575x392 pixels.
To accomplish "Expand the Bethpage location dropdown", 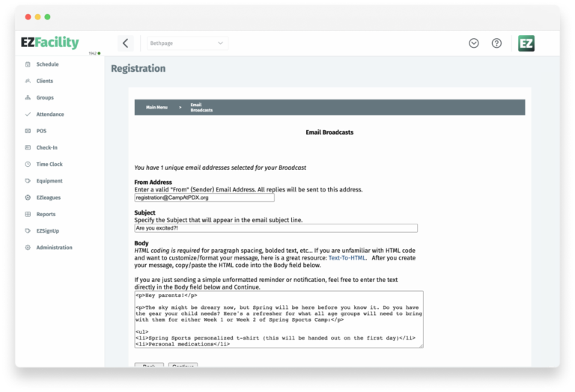I will click(x=187, y=43).
